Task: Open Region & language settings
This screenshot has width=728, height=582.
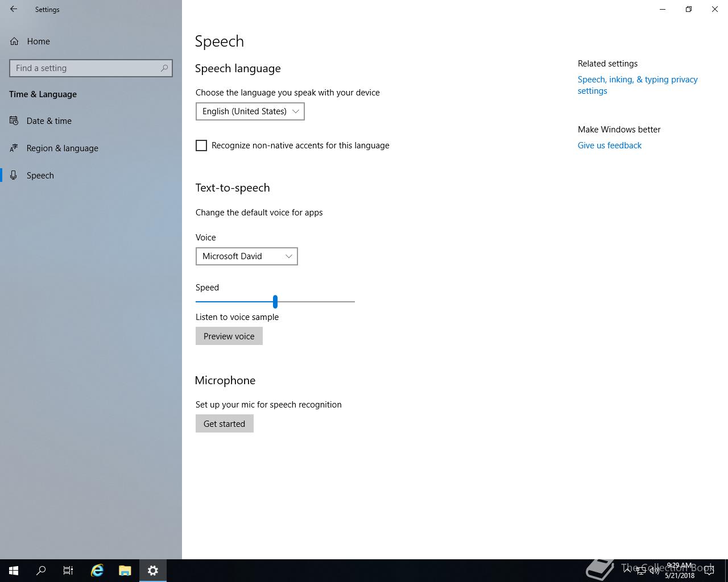Action: pyautogui.click(x=91, y=148)
